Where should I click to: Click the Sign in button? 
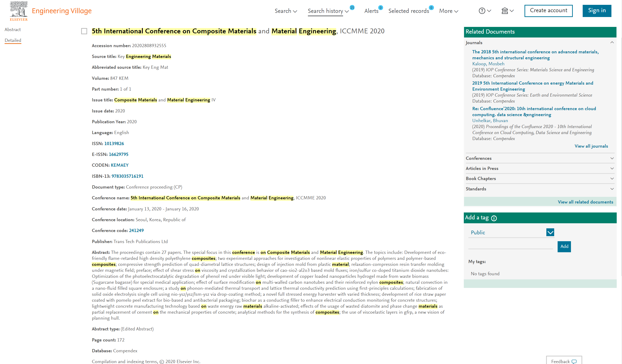pyautogui.click(x=597, y=11)
